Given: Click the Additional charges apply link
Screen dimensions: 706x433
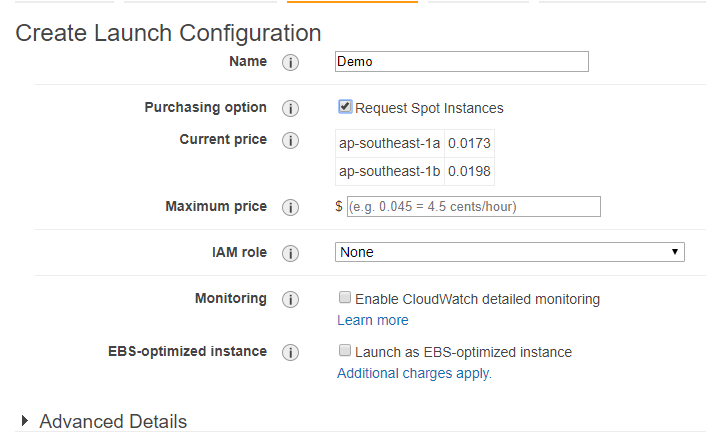Looking at the screenshot, I should [414, 373].
